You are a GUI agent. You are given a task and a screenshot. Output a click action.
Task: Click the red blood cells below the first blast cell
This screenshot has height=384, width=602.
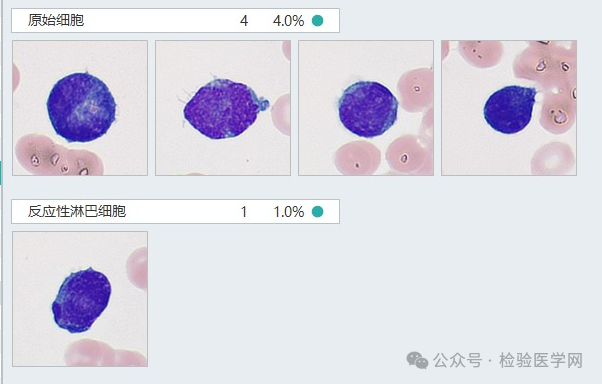[58, 156]
